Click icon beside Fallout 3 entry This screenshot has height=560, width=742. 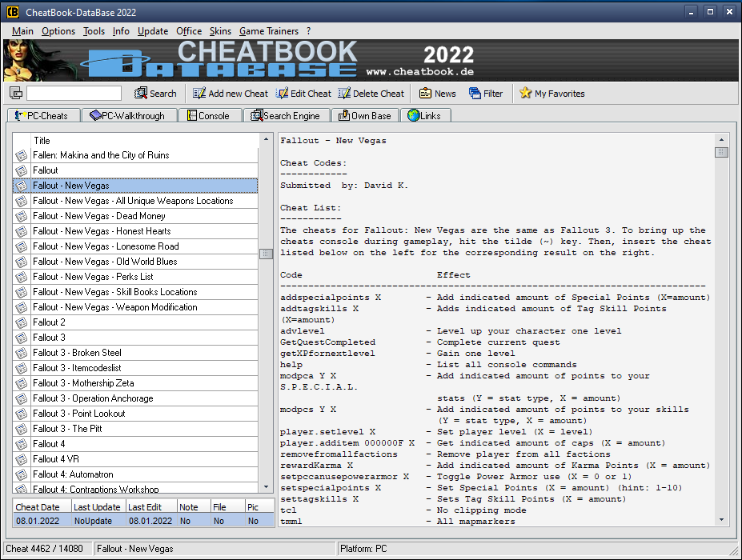click(22, 338)
